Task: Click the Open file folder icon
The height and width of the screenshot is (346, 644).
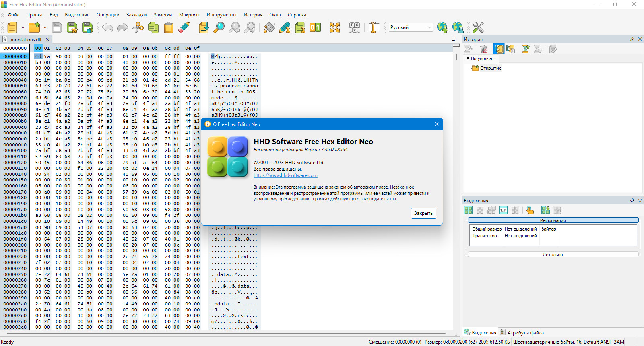Action: 34,27
